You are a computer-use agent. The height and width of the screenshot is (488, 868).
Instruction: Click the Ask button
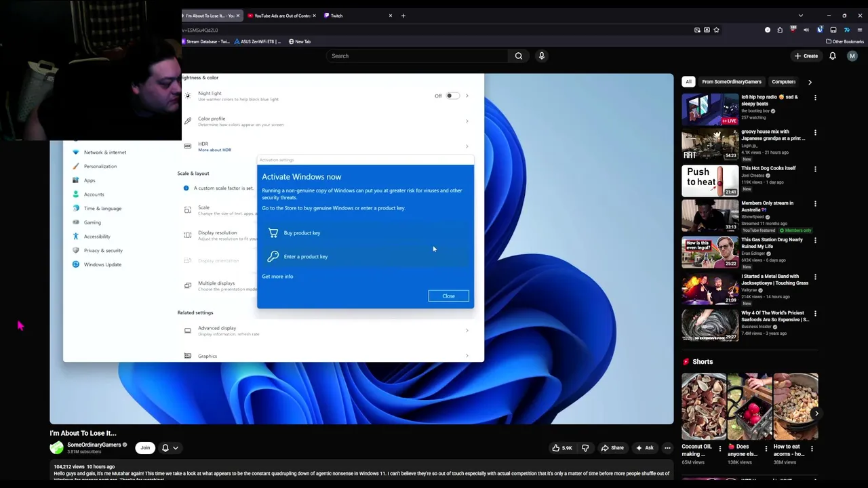coord(644,447)
